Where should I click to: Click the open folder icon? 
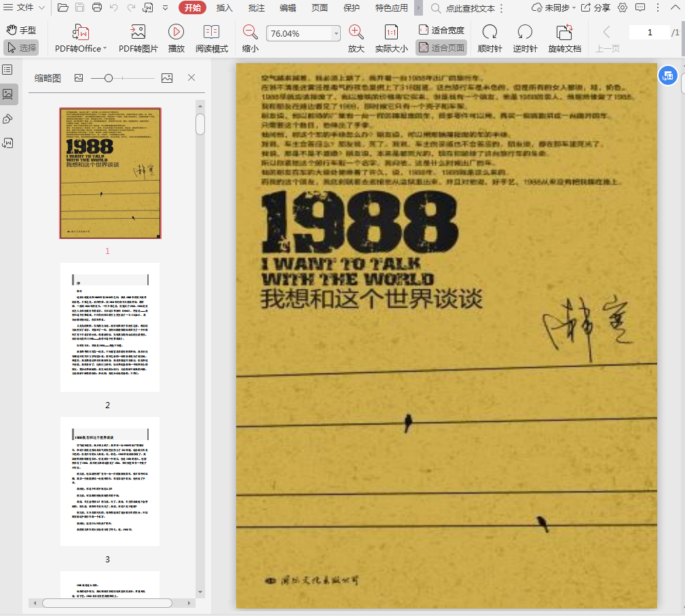(63, 7)
